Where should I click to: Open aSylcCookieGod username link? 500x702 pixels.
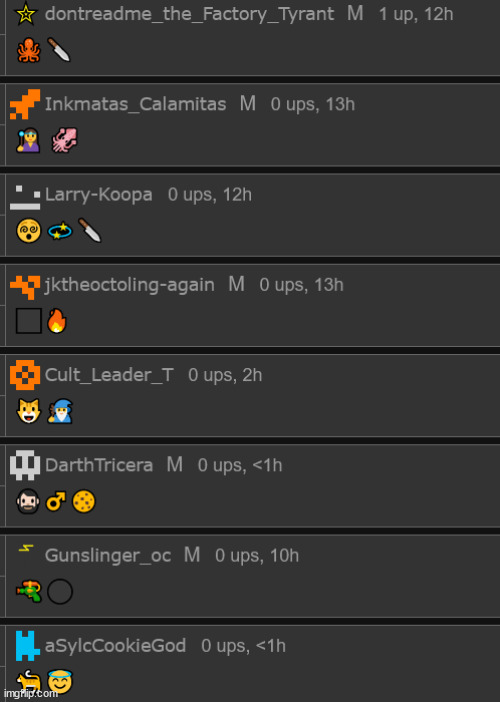[x=115, y=646]
